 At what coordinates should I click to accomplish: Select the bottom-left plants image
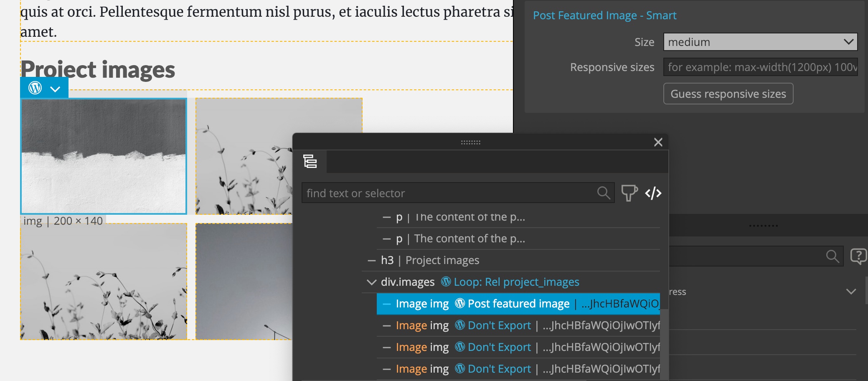coord(104,282)
